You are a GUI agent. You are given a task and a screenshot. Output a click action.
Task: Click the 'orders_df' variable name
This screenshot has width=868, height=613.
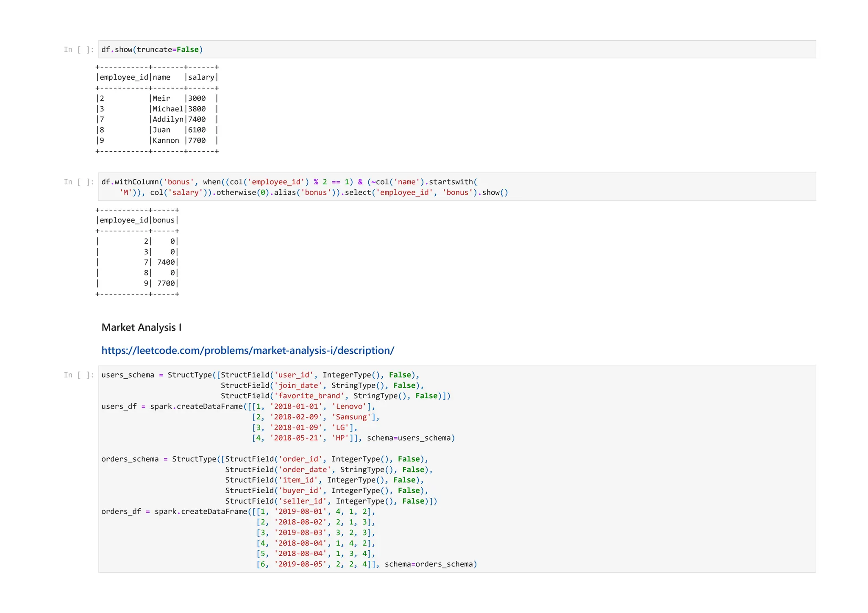tap(121, 512)
